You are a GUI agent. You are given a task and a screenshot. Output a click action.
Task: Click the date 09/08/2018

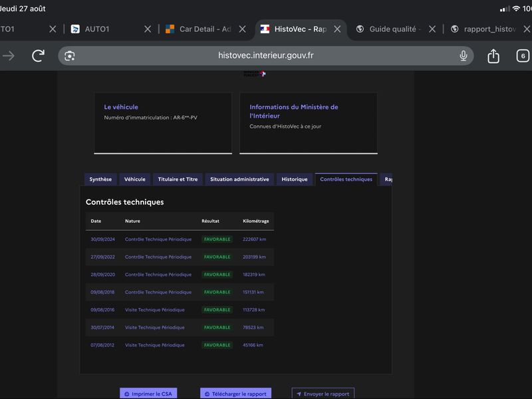point(102,292)
